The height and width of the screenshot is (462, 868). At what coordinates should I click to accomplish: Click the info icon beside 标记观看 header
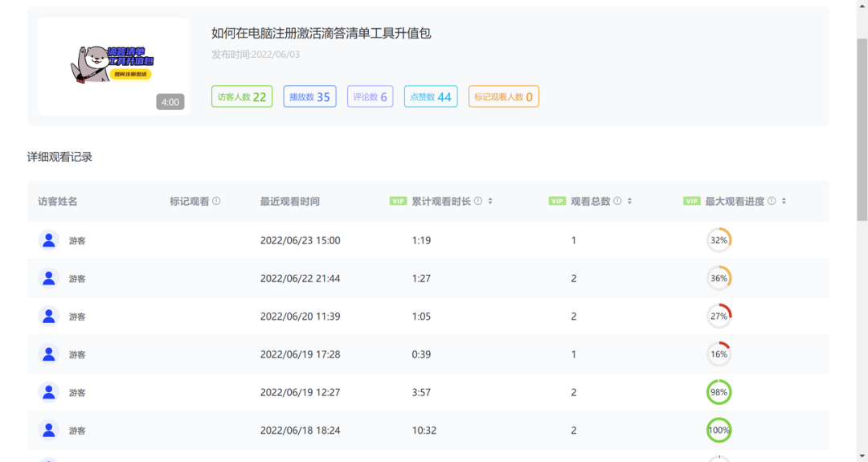point(216,202)
